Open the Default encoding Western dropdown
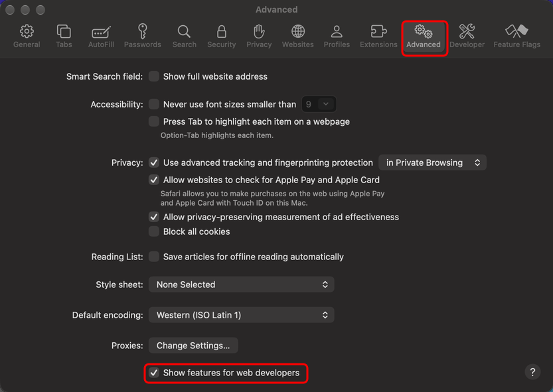The height and width of the screenshot is (392, 553). [241, 315]
